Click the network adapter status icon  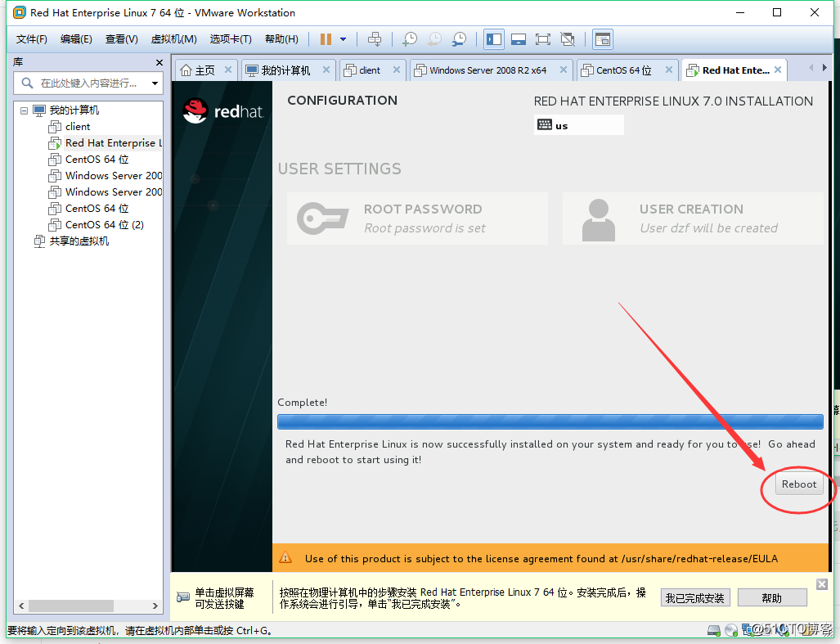747,630
